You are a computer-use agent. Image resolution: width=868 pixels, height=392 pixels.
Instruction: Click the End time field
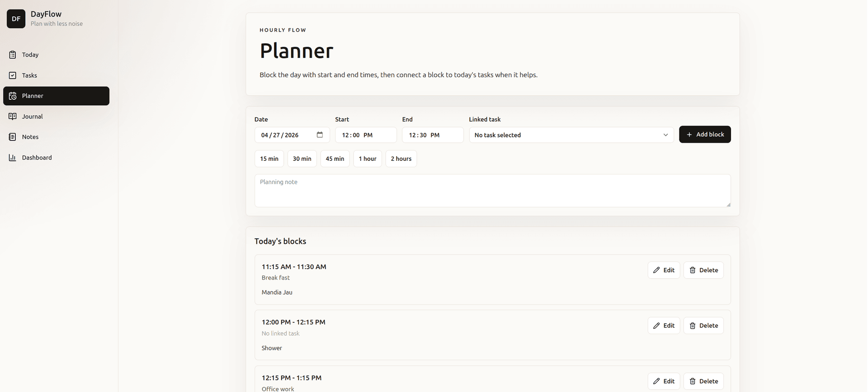(x=433, y=135)
